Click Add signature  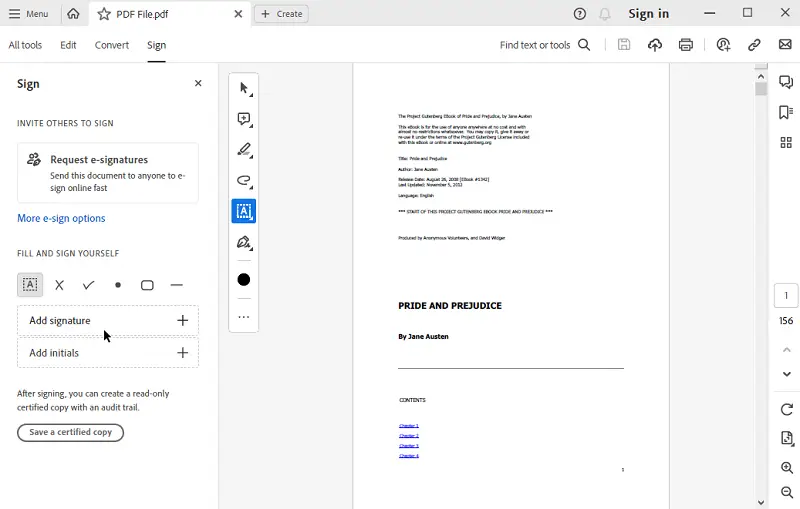(108, 320)
